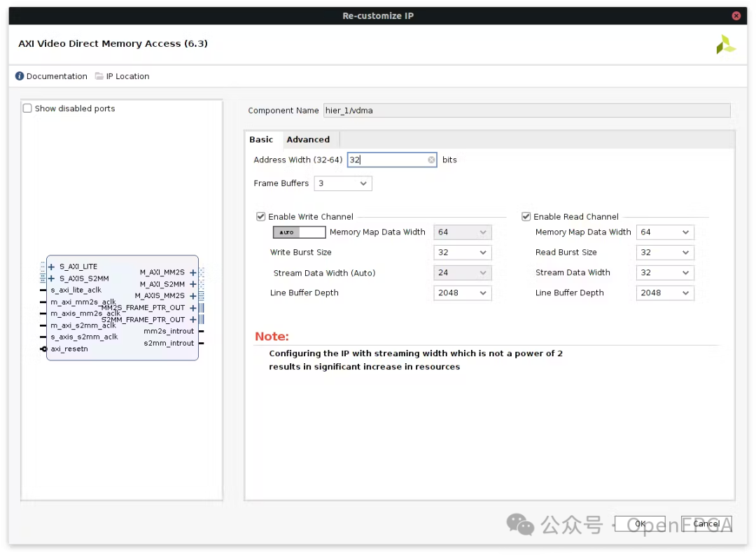This screenshot has width=756, height=555.
Task: Expand the MM2S_FRAME_PTR_OUT plus icon
Action: (193, 308)
